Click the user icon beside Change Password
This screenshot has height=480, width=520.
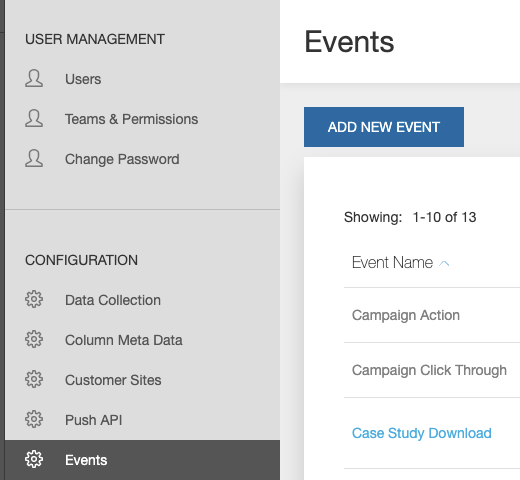34,158
